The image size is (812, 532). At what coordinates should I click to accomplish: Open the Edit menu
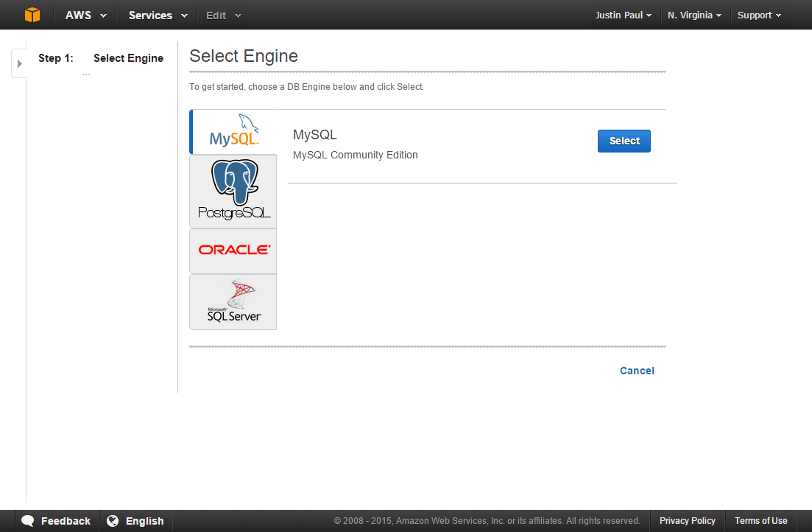point(224,15)
